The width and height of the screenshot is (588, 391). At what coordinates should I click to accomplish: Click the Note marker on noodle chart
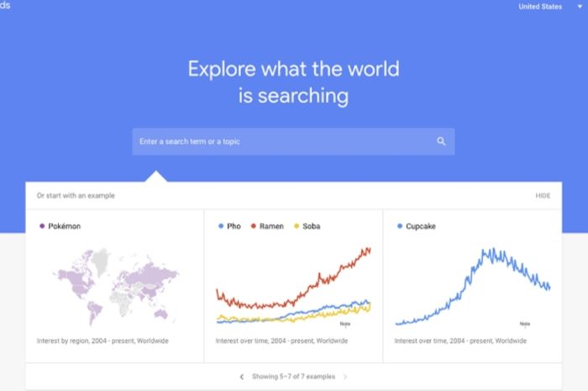[345, 324]
